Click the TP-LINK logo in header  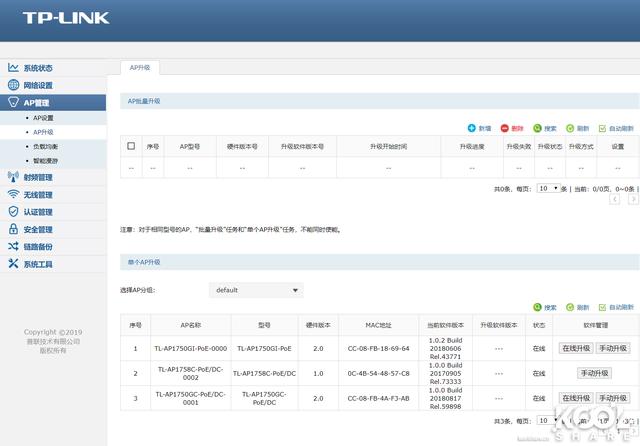click(x=66, y=18)
